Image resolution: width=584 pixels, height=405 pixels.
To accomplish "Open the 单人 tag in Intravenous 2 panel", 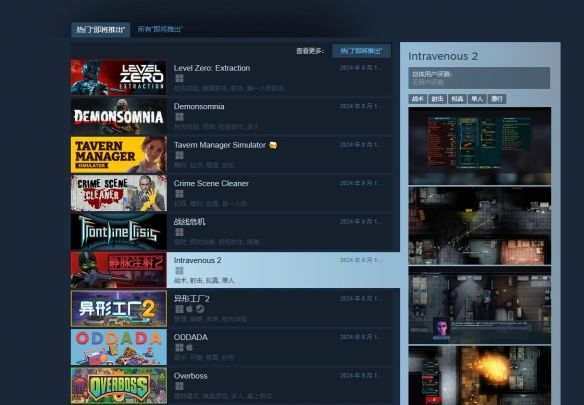I will tap(477, 99).
